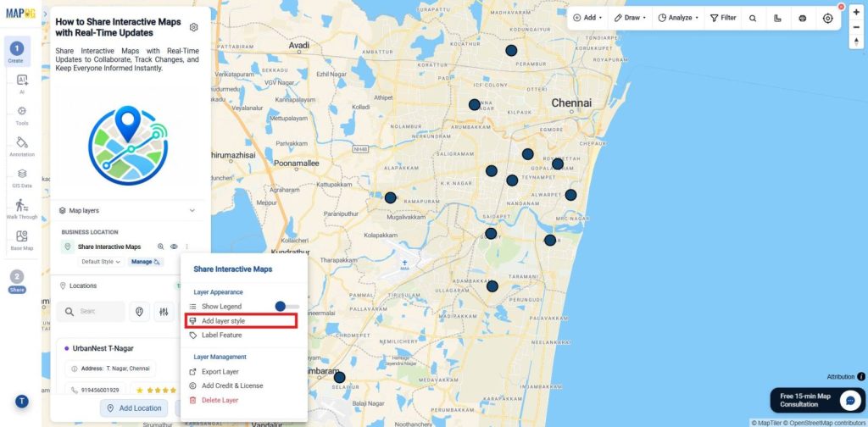The width and height of the screenshot is (868, 427).
Task: Open the Base Map sidebar option
Action: (x=22, y=240)
